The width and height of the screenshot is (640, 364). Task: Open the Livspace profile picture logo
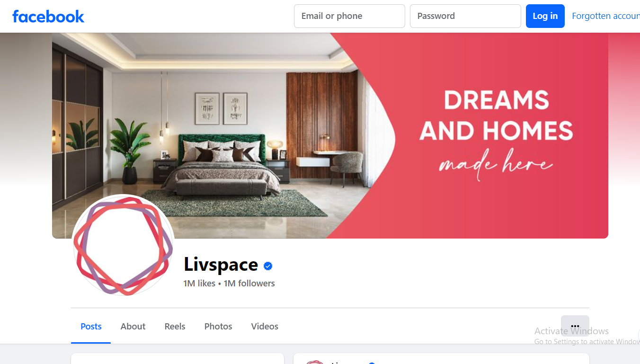(123, 246)
